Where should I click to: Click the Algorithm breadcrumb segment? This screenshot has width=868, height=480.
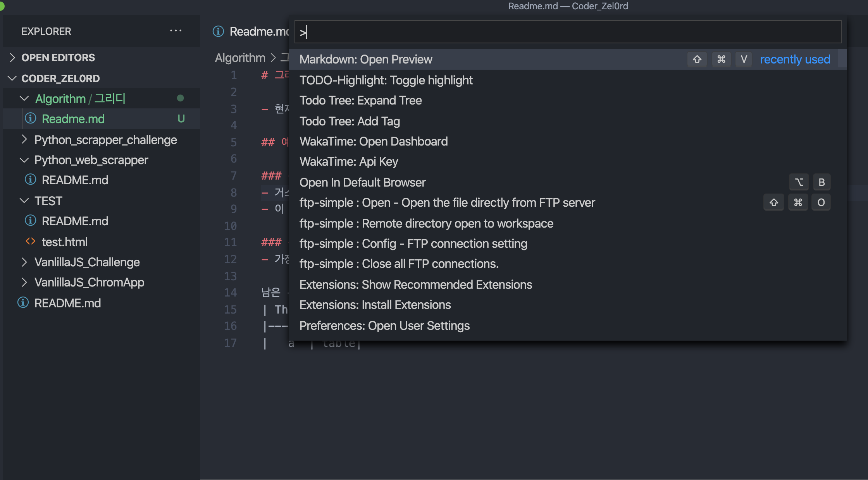tap(240, 58)
